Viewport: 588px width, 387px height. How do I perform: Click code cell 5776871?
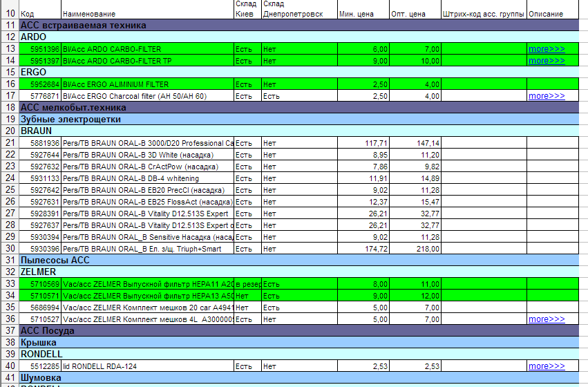point(40,96)
